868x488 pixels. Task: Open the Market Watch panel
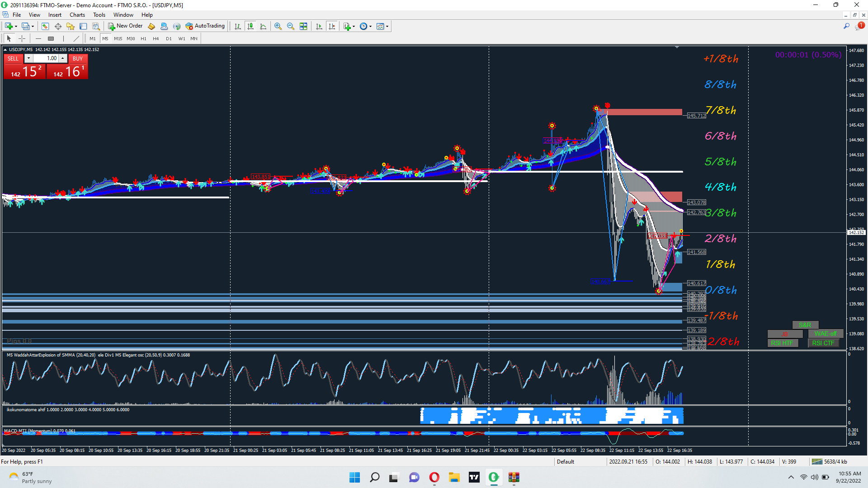(x=45, y=26)
